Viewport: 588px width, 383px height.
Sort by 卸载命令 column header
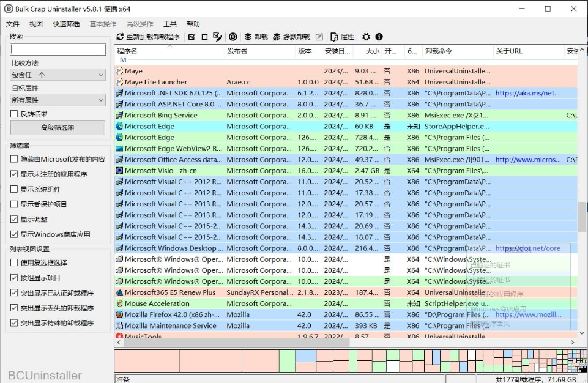point(458,51)
